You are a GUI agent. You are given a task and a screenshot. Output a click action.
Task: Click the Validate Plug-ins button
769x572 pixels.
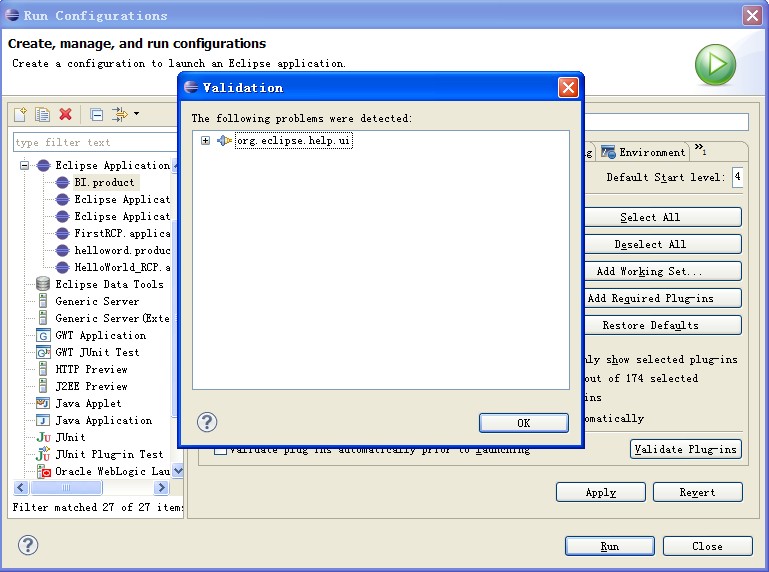[686, 449]
